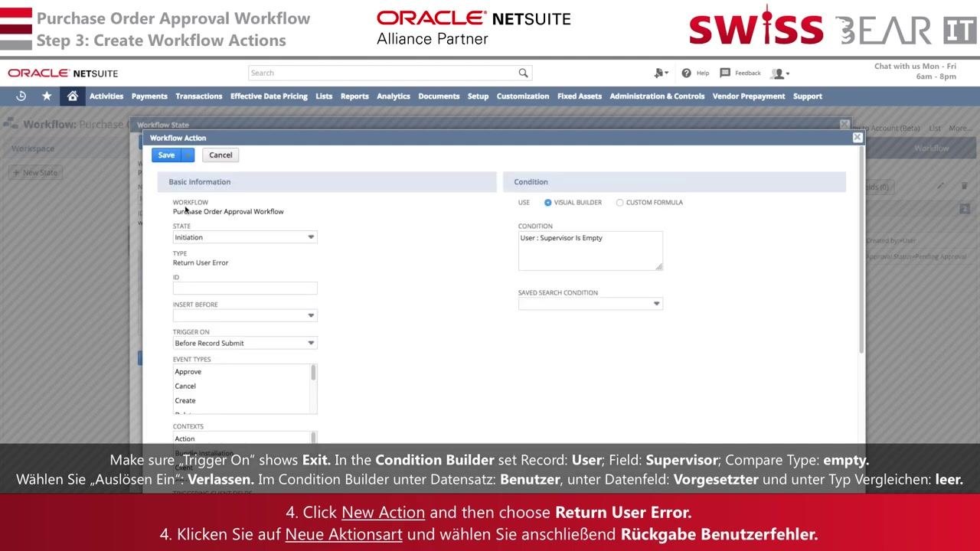This screenshot has height=551, width=980.
Task: Click the Save button
Action: point(166,155)
